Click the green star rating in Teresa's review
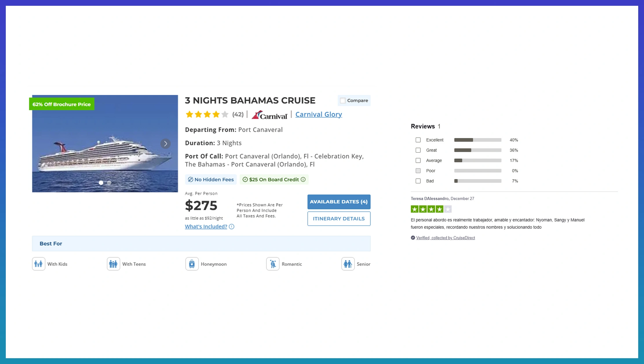 coord(431,209)
